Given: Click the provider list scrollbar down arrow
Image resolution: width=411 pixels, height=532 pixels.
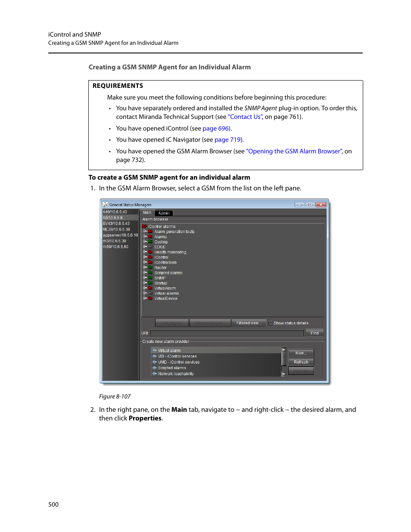Looking at the screenshot, I should pos(283,375).
